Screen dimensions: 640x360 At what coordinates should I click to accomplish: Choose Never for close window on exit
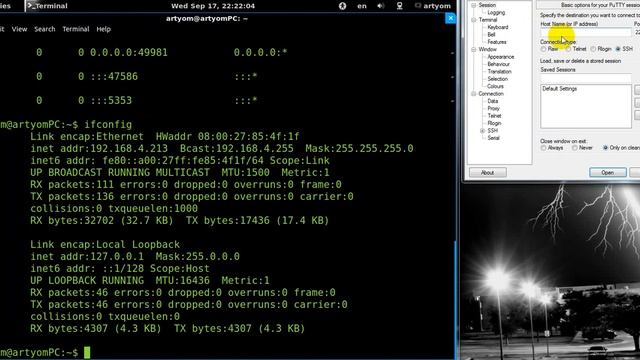(x=575, y=148)
